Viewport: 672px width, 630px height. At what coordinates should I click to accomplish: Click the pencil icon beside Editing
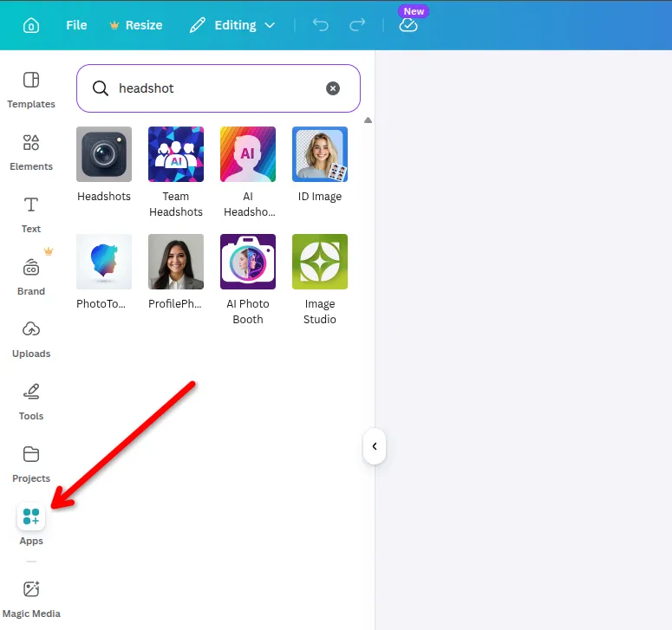coord(198,25)
